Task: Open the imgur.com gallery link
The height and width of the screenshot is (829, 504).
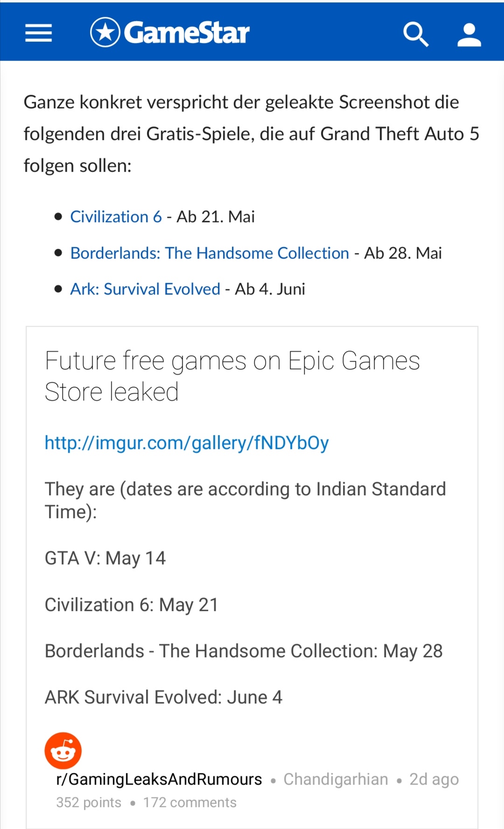Action: click(187, 443)
